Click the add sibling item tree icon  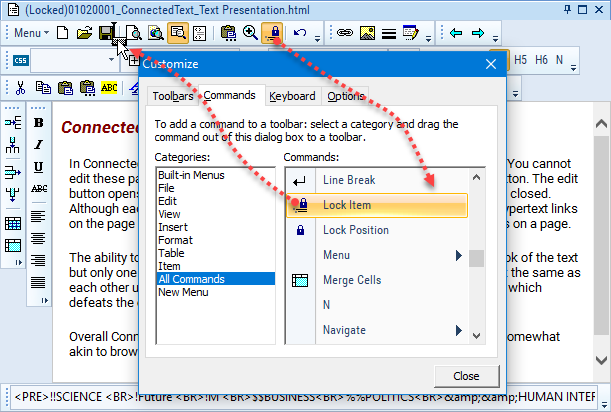click(x=13, y=122)
